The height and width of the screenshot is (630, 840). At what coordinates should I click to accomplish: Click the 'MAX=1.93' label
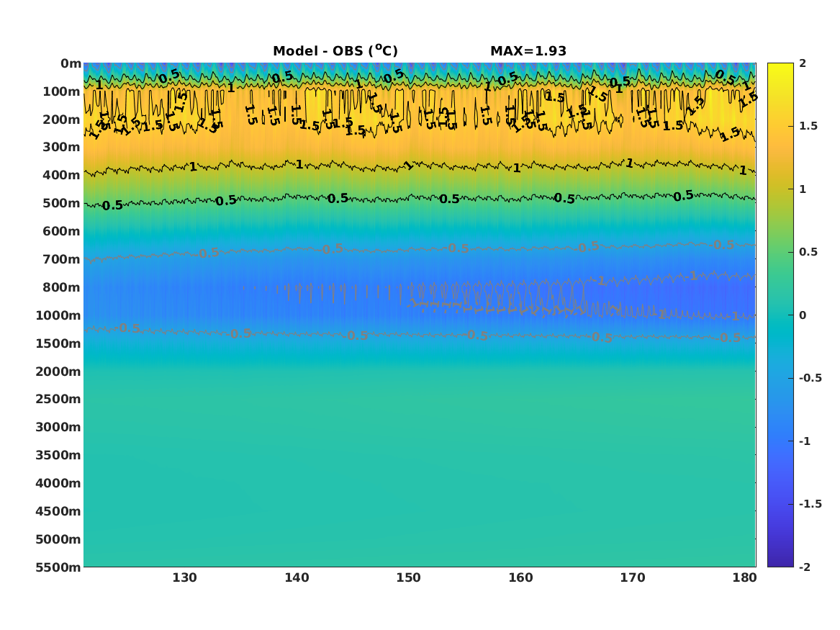(x=528, y=51)
